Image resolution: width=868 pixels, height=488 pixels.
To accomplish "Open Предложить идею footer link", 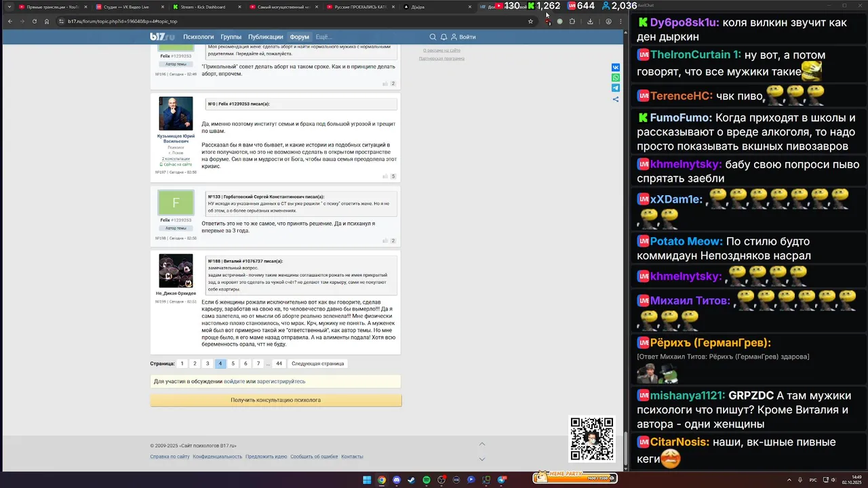I will pyautogui.click(x=267, y=456).
